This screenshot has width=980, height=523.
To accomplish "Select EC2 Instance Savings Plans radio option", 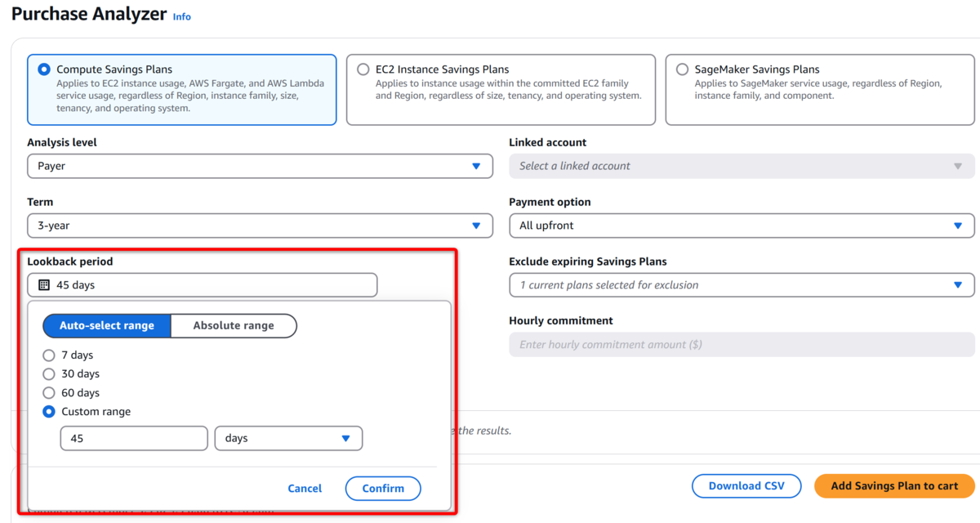I will click(x=363, y=69).
